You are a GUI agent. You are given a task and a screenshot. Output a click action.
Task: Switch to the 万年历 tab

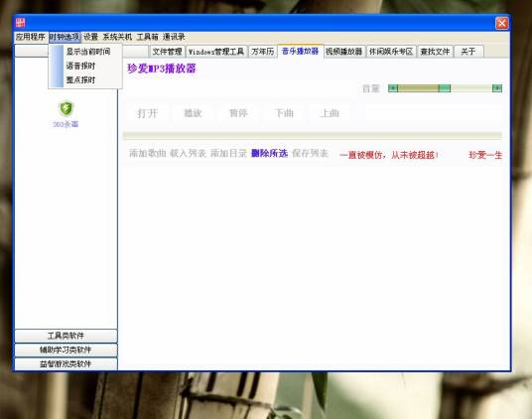click(263, 52)
